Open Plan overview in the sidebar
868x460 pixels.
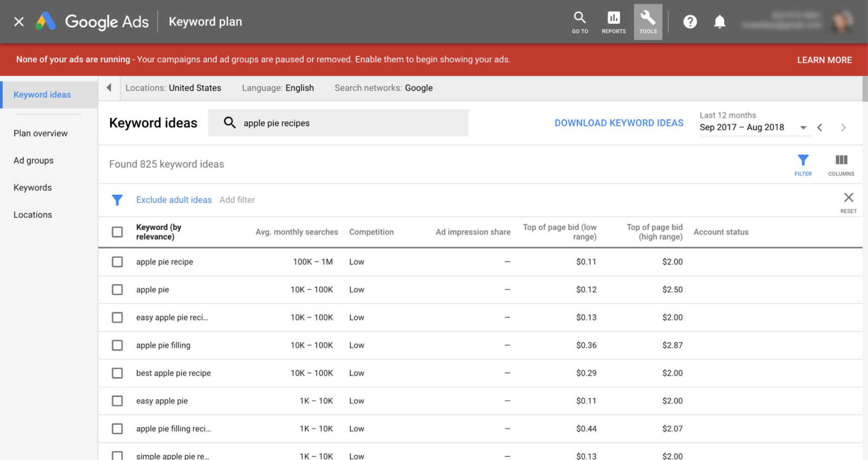tap(41, 133)
